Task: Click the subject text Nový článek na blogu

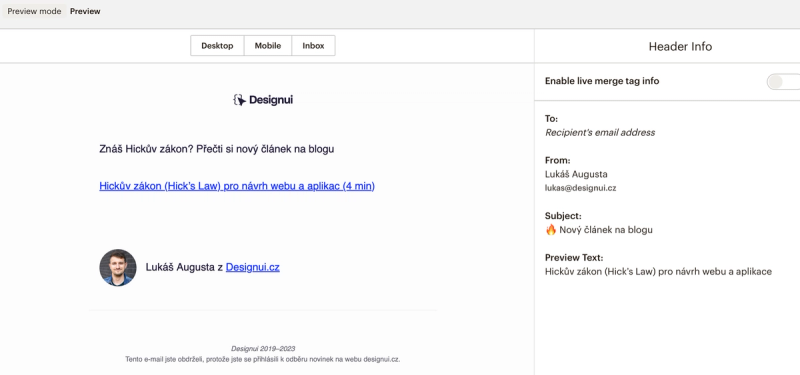Action: (x=606, y=230)
